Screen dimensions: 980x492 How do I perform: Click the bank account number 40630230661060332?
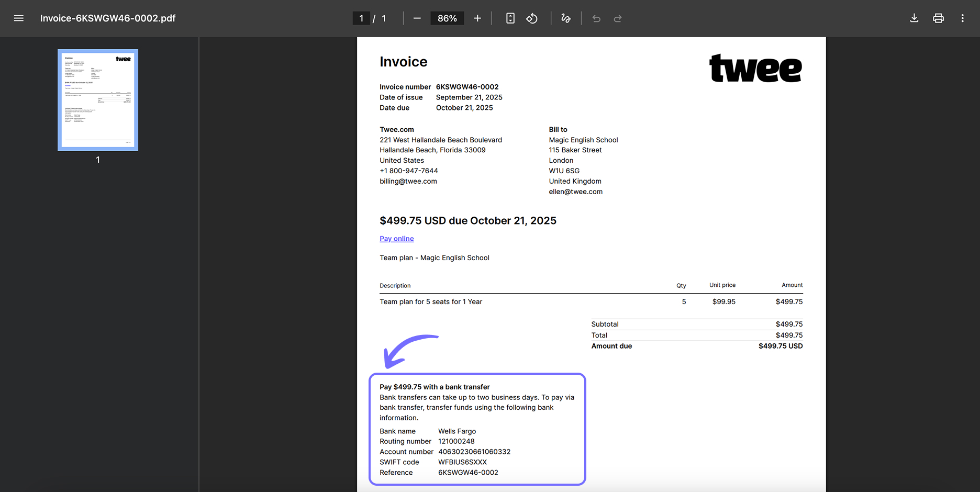tap(474, 452)
